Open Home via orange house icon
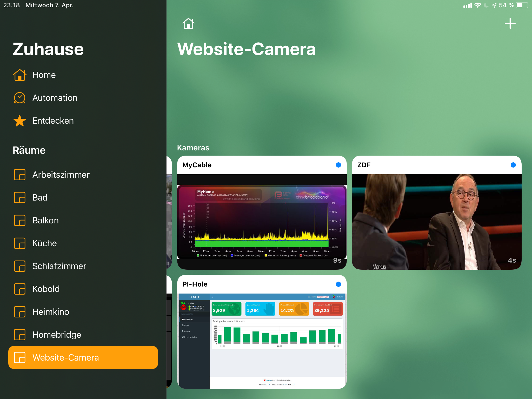 click(19, 75)
